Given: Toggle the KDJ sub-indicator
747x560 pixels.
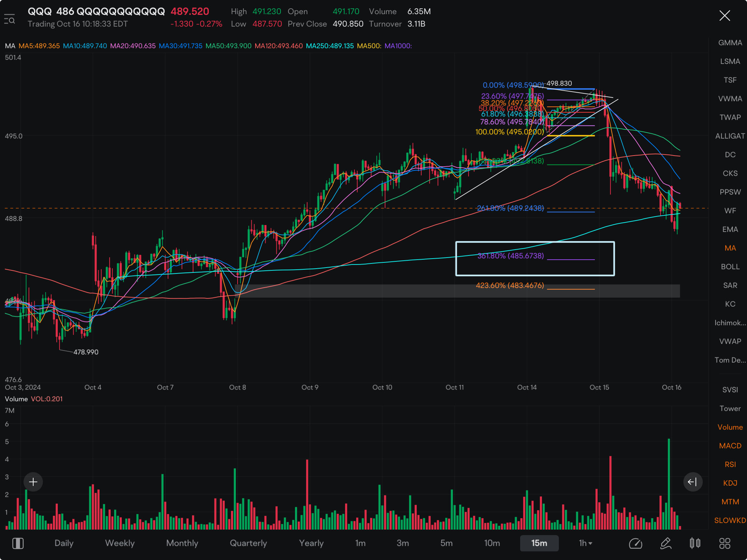Looking at the screenshot, I should coord(730,483).
